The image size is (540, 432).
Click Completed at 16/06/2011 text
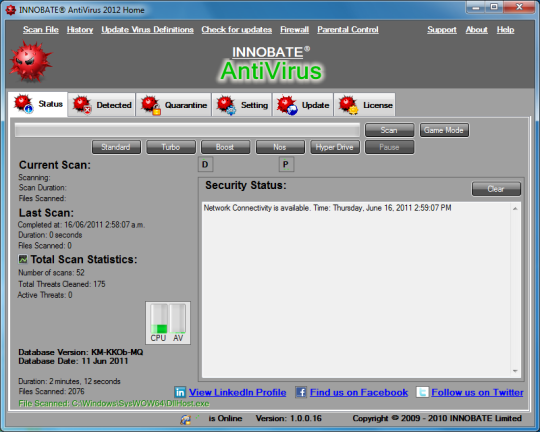coord(81,225)
